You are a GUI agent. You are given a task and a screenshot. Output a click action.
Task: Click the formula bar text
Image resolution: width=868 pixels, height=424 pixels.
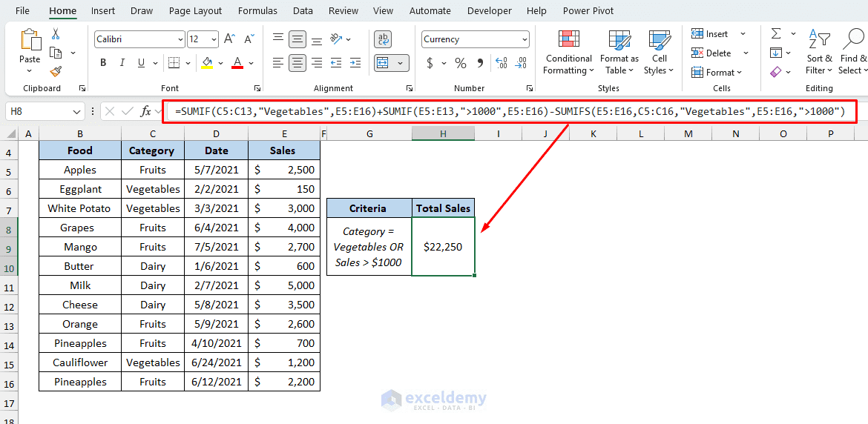coord(510,112)
